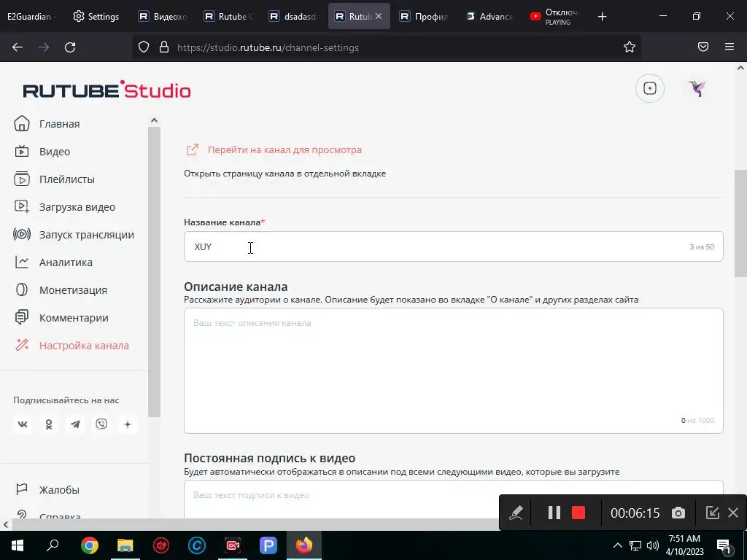Open the Главная menu item
This screenshot has width=747, height=560.
[60, 124]
